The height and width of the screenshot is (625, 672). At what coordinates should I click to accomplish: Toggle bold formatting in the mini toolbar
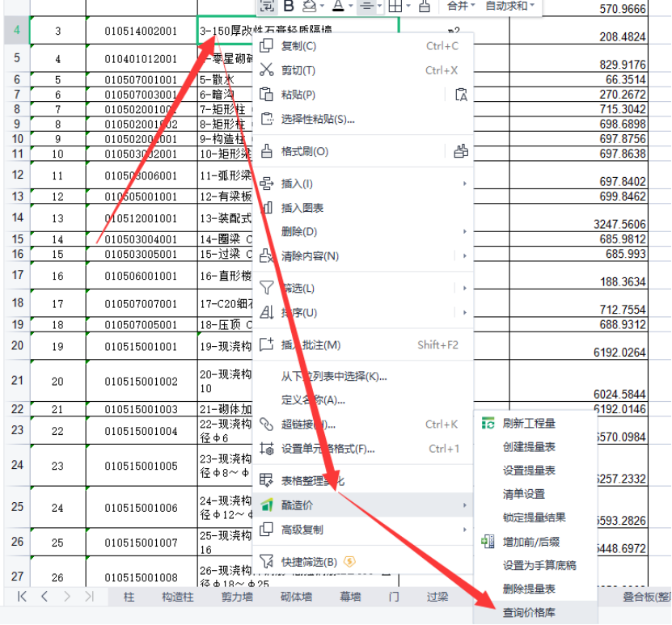pyautogui.click(x=289, y=6)
